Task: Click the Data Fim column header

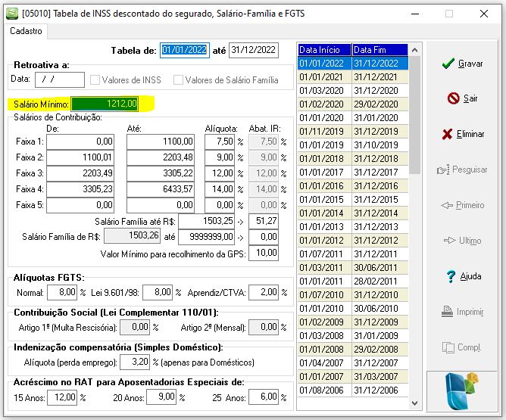Action: click(x=379, y=50)
